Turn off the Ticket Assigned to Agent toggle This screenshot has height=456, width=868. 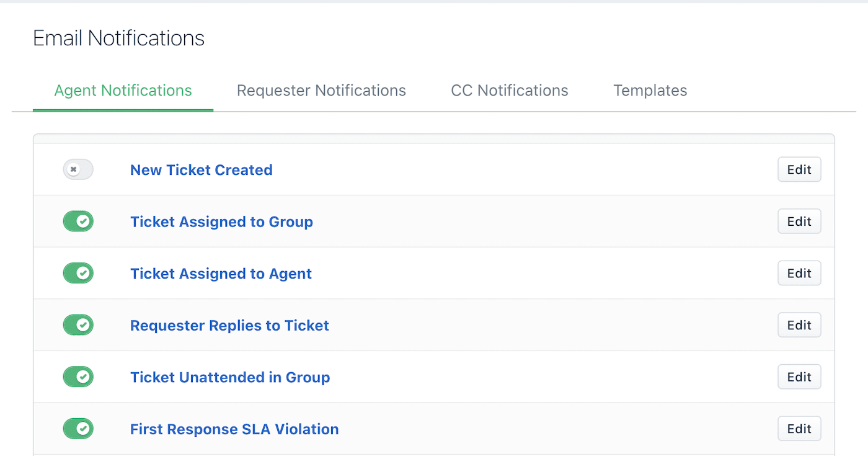[x=78, y=273]
